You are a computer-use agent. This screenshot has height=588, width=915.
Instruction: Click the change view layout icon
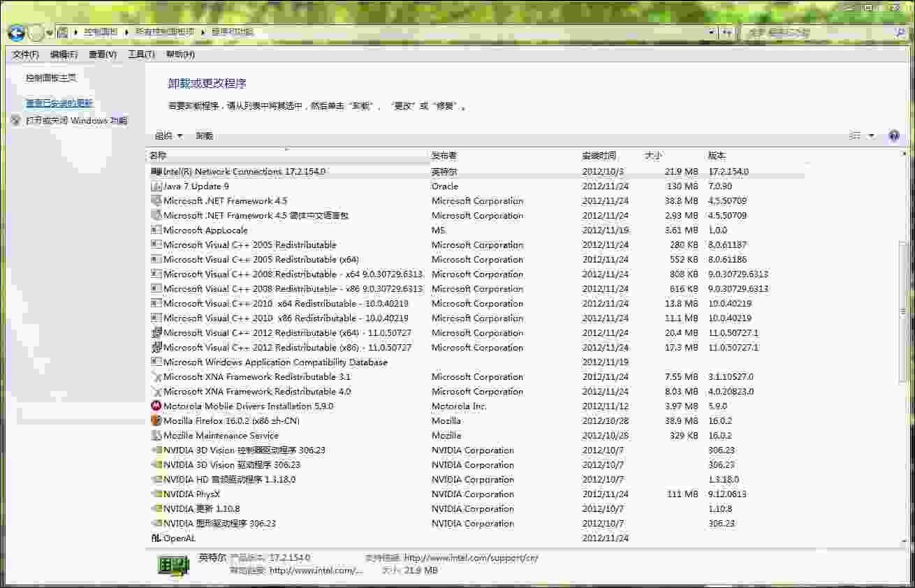tap(855, 135)
